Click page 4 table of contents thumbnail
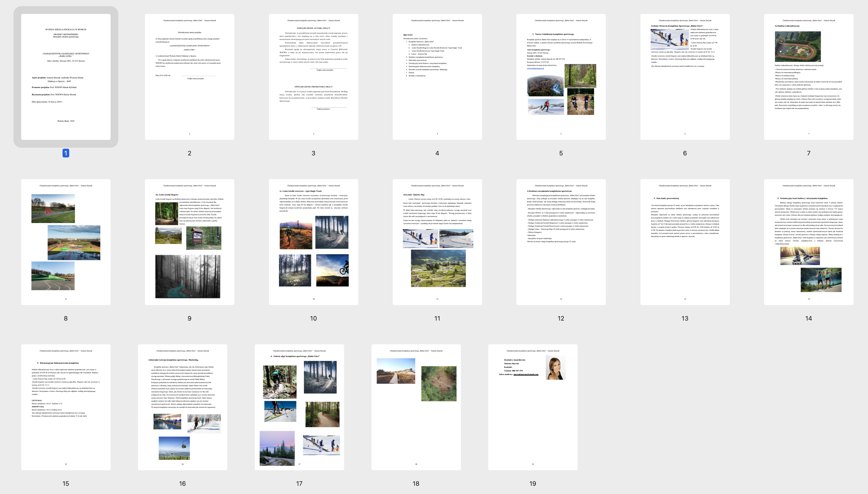Image resolution: width=868 pixels, height=494 pixels. [x=437, y=77]
